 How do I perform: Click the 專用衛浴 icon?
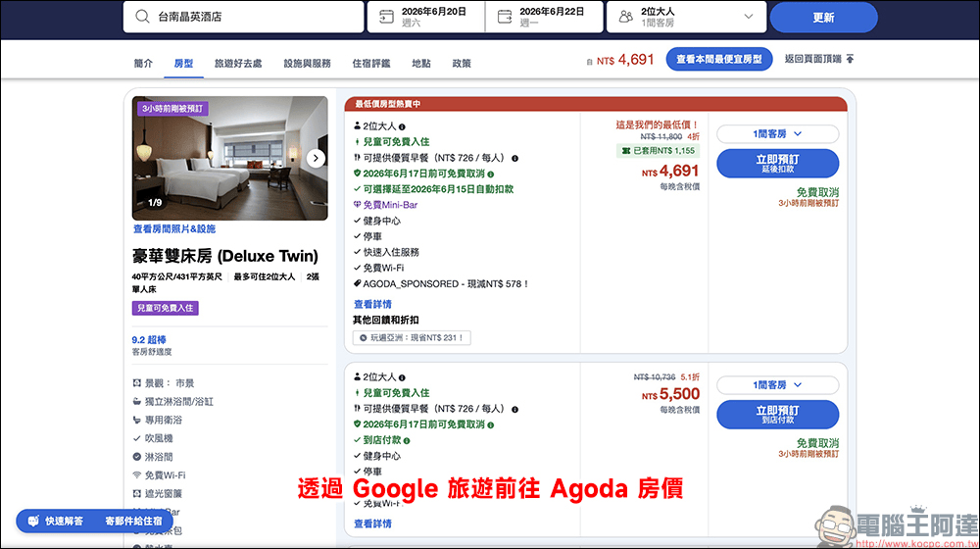tap(137, 420)
